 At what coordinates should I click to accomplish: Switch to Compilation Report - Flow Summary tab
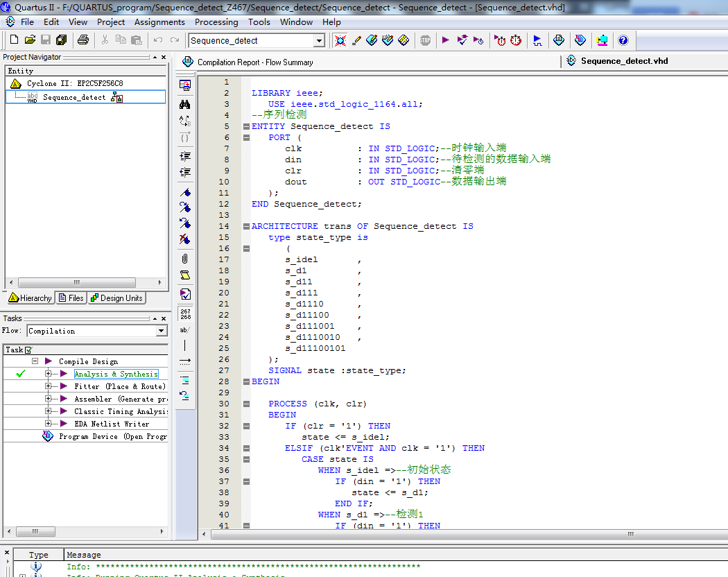tap(248, 62)
